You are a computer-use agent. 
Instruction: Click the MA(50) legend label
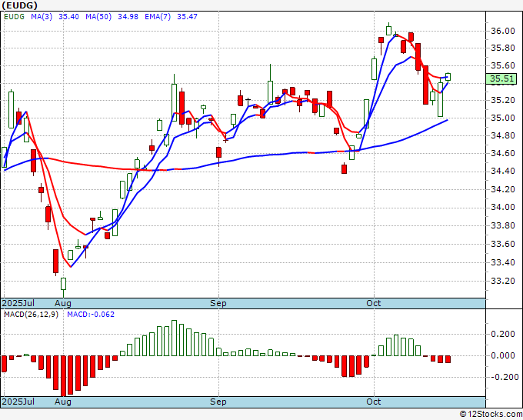coord(98,17)
